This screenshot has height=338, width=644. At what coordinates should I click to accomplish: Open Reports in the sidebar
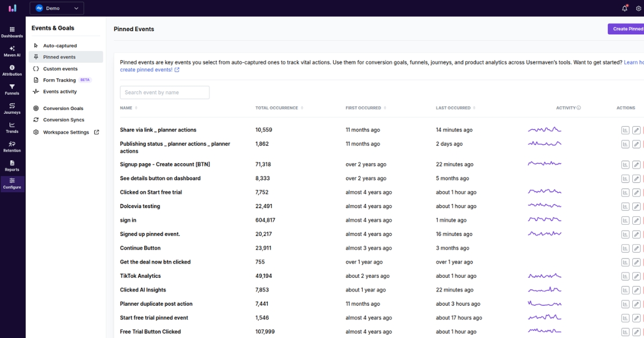coord(12,166)
